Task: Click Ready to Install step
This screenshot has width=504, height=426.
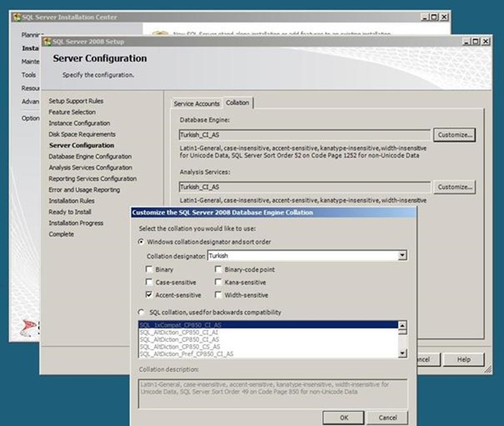Action: (x=70, y=212)
